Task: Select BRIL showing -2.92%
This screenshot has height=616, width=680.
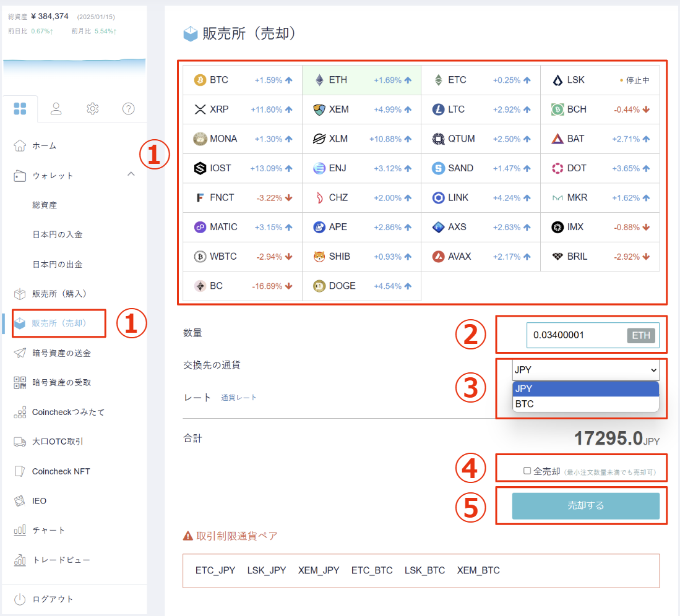Action: click(600, 257)
